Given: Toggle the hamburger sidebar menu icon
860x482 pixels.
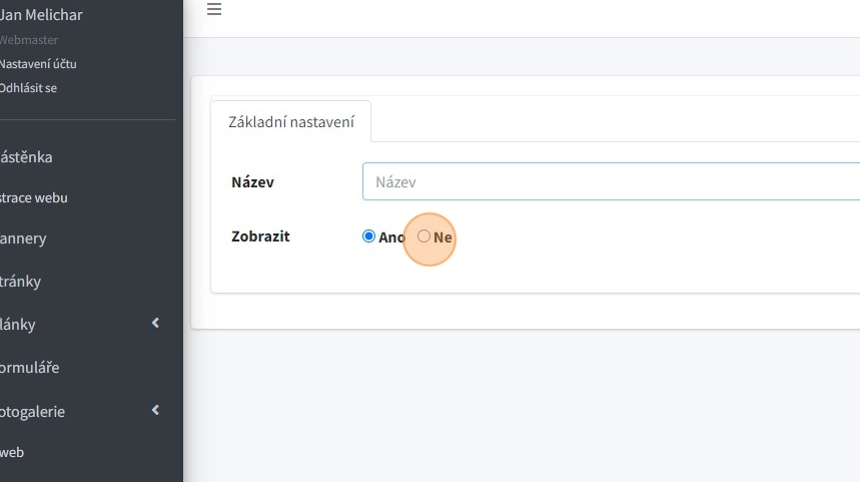Looking at the screenshot, I should pos(214,10).
